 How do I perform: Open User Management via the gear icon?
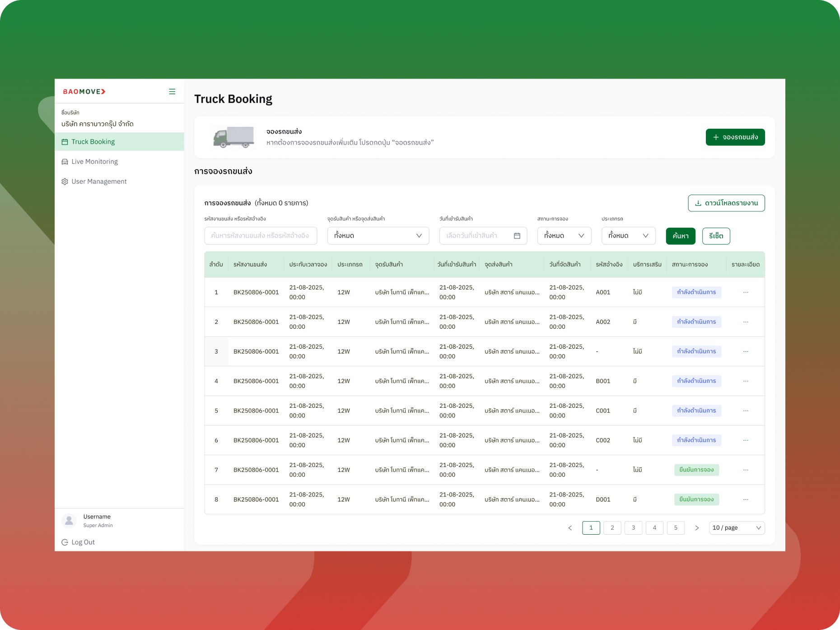click(65, 181)
